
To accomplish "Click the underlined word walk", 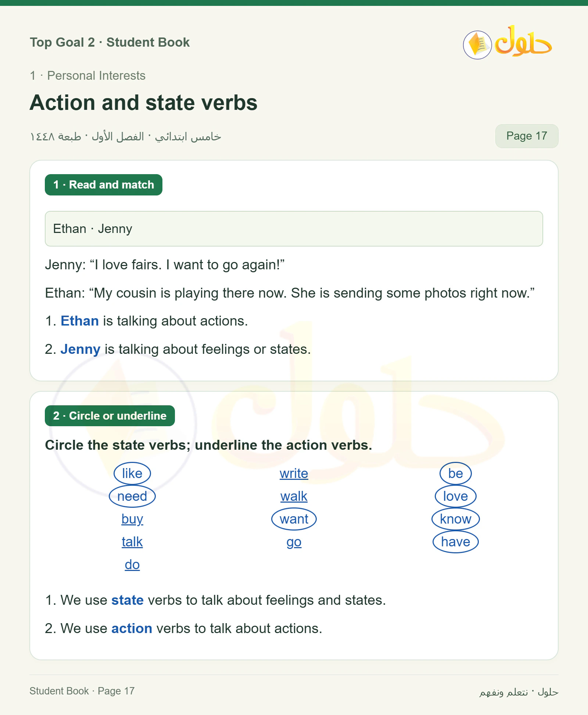I will coord(294,496).
